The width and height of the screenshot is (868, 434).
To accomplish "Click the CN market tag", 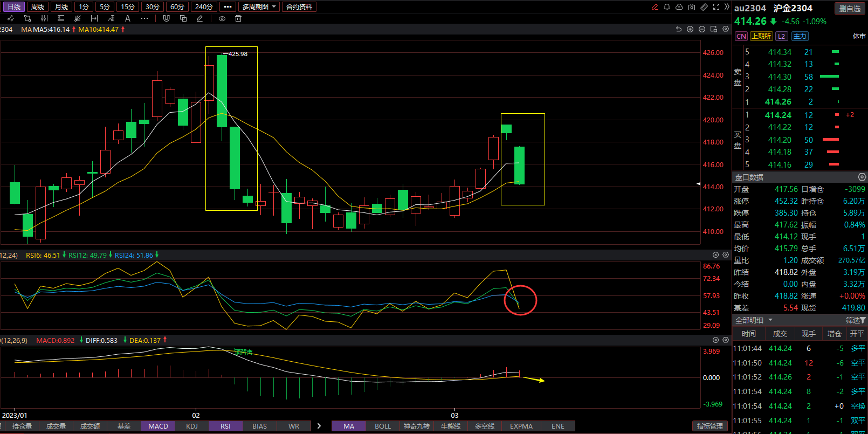I will click(x=741, y=36).
